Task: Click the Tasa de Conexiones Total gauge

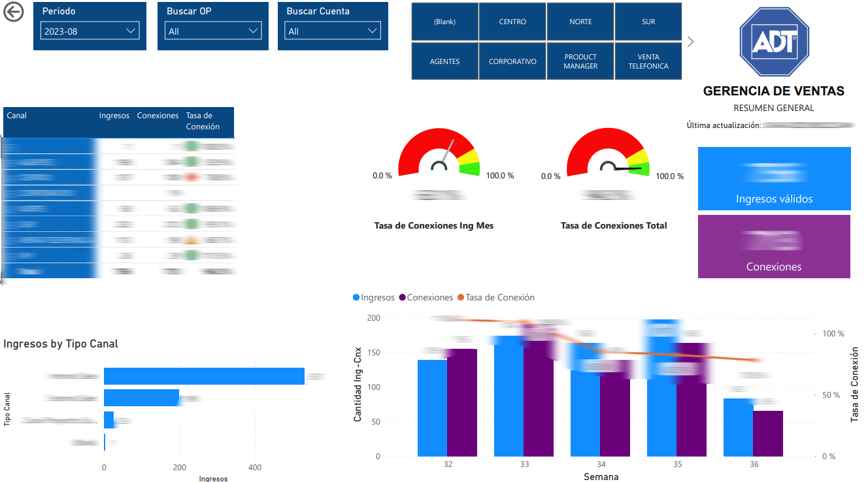Action: coord(608,152)
